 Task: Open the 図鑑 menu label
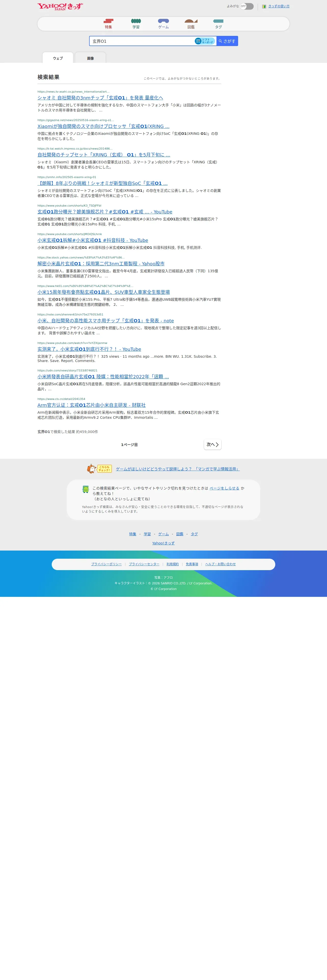coord(191,27)
